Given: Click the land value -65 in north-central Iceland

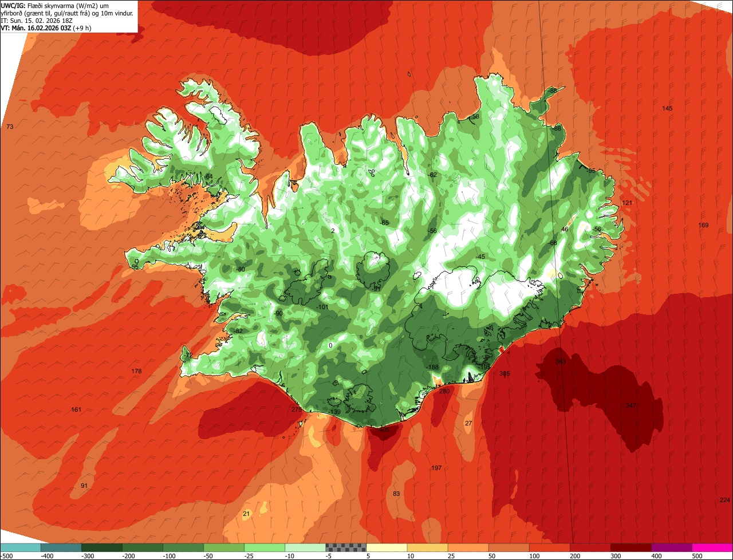Looking at the screenshot, I should click(384, 223).
